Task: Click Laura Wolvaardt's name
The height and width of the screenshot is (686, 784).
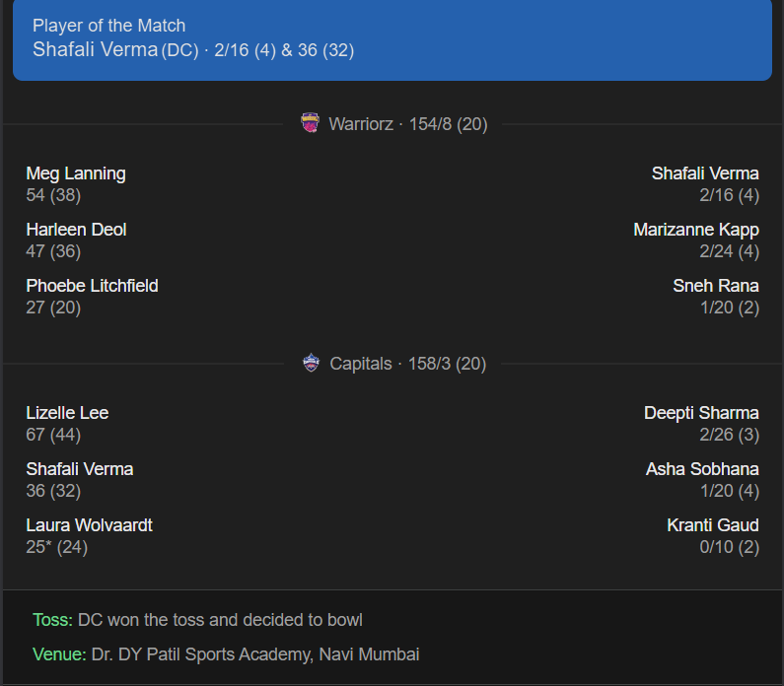Action: pos(89,525)
